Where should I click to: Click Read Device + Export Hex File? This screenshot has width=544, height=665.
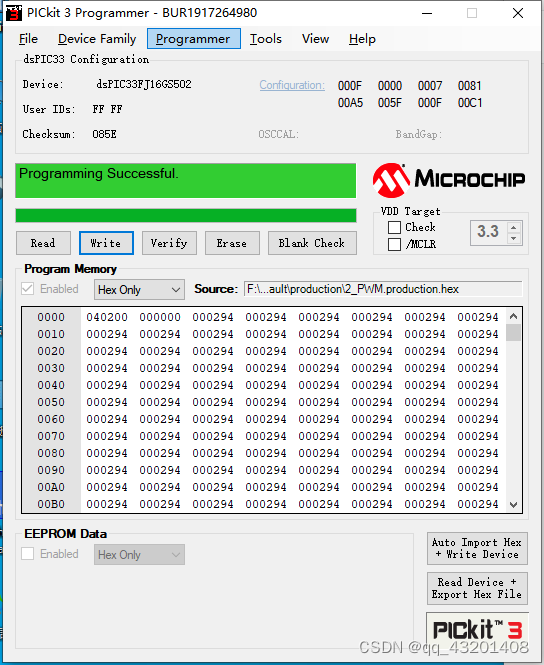477,589
